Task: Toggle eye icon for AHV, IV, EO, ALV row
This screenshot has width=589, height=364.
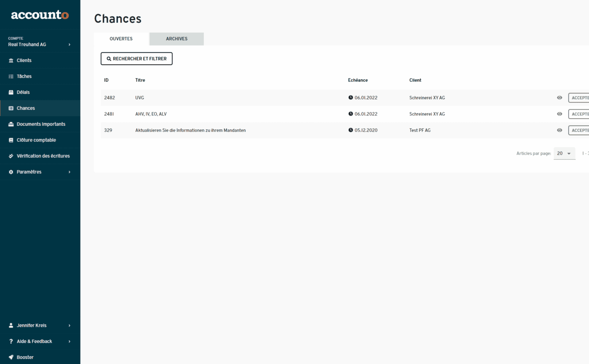Action: coord(560,114)
